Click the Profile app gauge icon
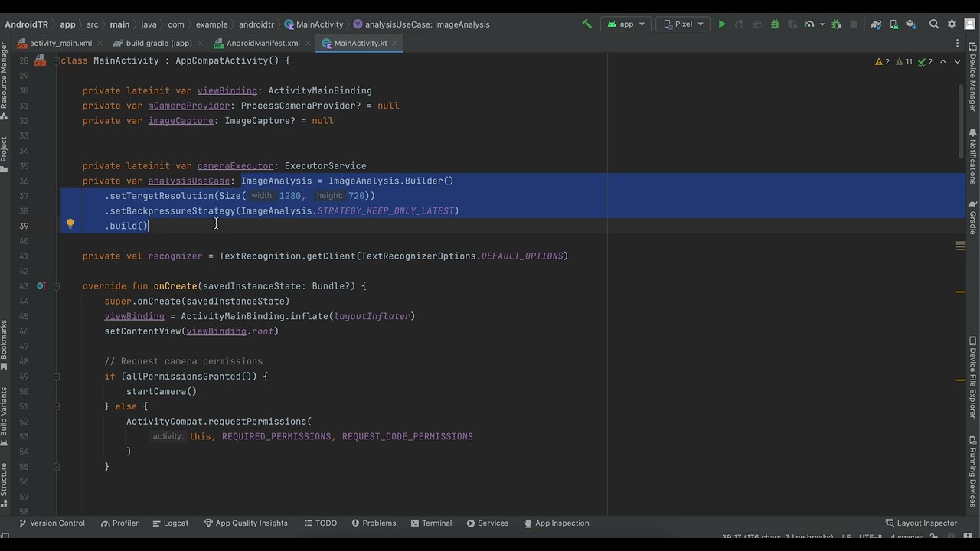 coord(809,24)
